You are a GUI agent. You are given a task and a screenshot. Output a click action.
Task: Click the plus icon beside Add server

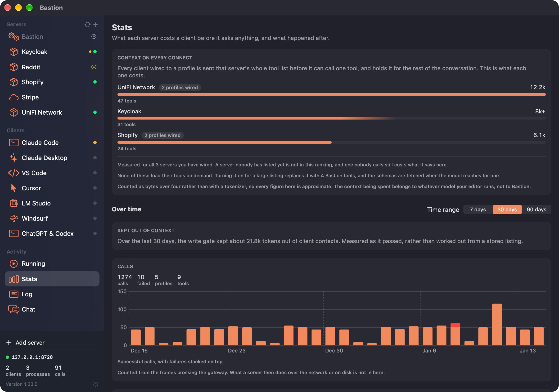[x=9, y=343]
